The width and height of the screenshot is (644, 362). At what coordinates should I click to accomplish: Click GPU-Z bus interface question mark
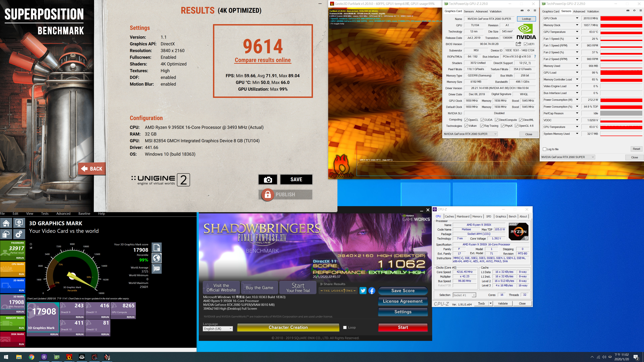pyautogui.click(x=535, y=56)
